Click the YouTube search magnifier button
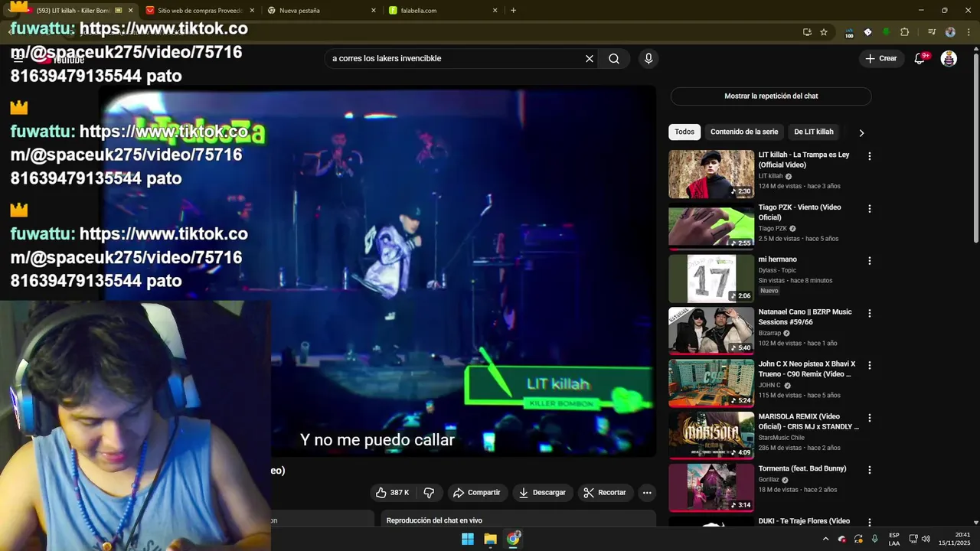Viewport: 980px width, 551px height. [x=614, y=58]
